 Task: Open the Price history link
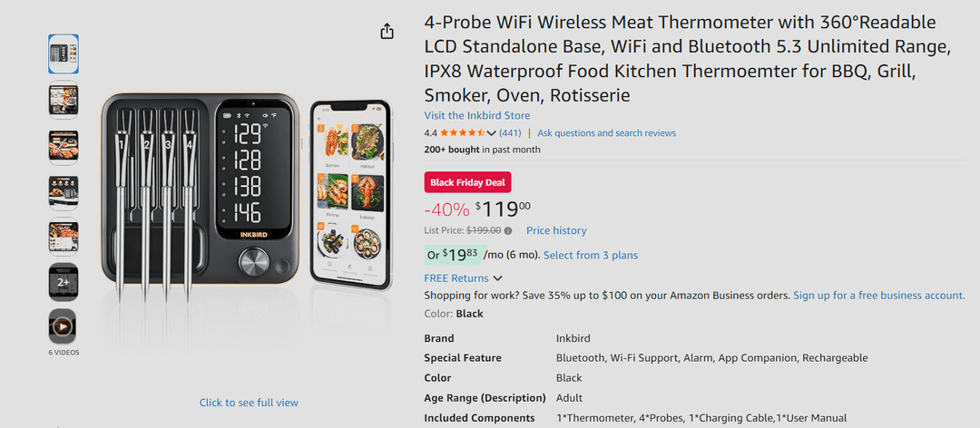[556, 231]
